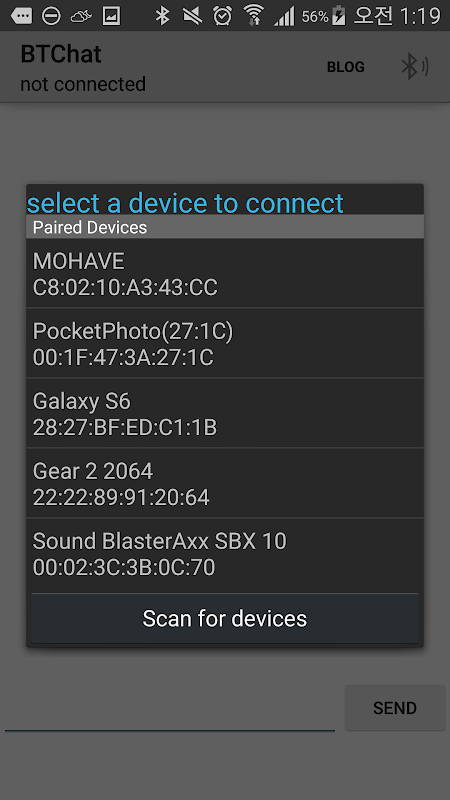The height and width of the screenshot is (800, 450).
Task: Tap the Bluetooth status bar icon
Action: coord(162,16)
